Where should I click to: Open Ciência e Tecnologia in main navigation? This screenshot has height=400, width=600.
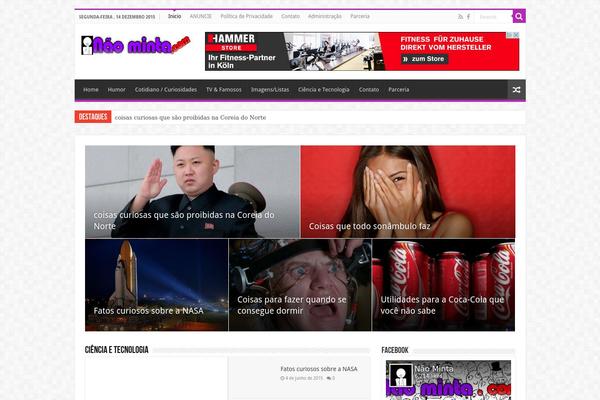pos(324,90)
